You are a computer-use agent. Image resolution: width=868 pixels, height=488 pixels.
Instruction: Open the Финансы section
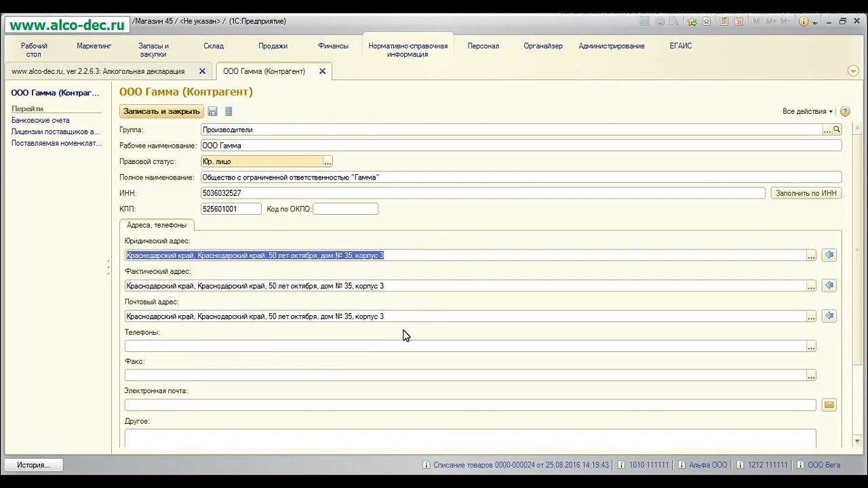click(x=333, y=46)
